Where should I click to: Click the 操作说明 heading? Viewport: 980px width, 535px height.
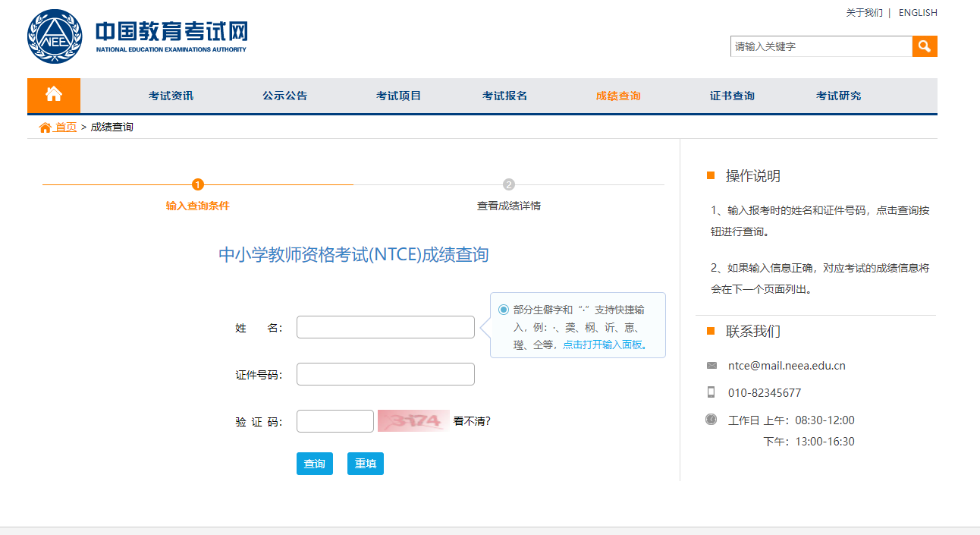point(753,176)
